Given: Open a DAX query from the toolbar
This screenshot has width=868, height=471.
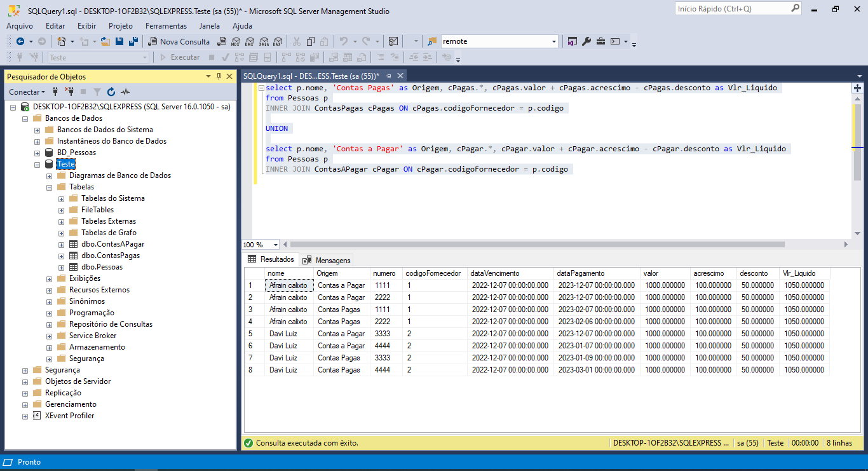Looking at the screenshot, I should [x=278, y=41].
